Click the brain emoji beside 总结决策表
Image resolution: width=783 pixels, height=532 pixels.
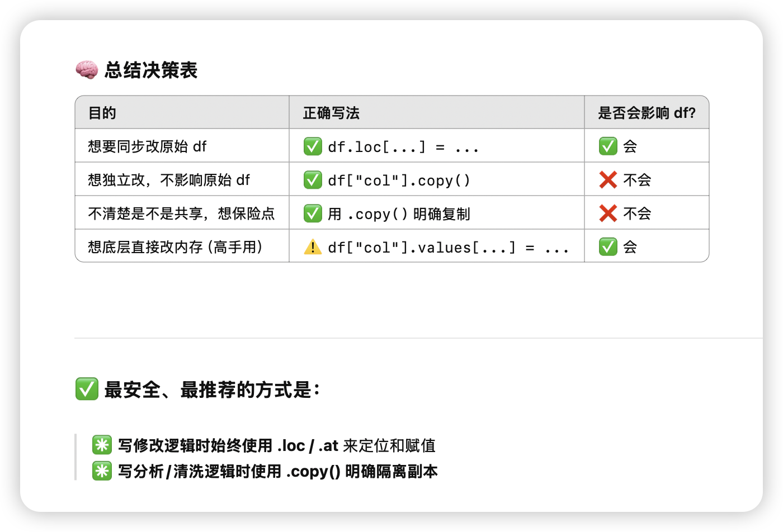click(x=87, y=70)
